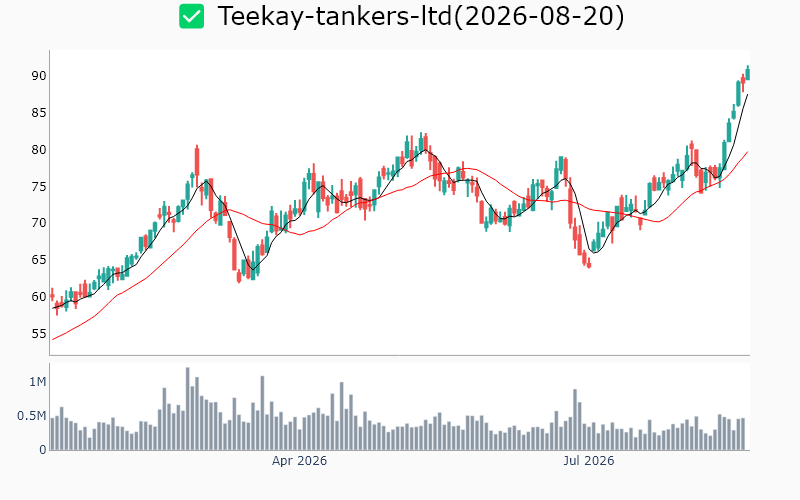Click the 0.5M volume axis label

tap(32, 416)
